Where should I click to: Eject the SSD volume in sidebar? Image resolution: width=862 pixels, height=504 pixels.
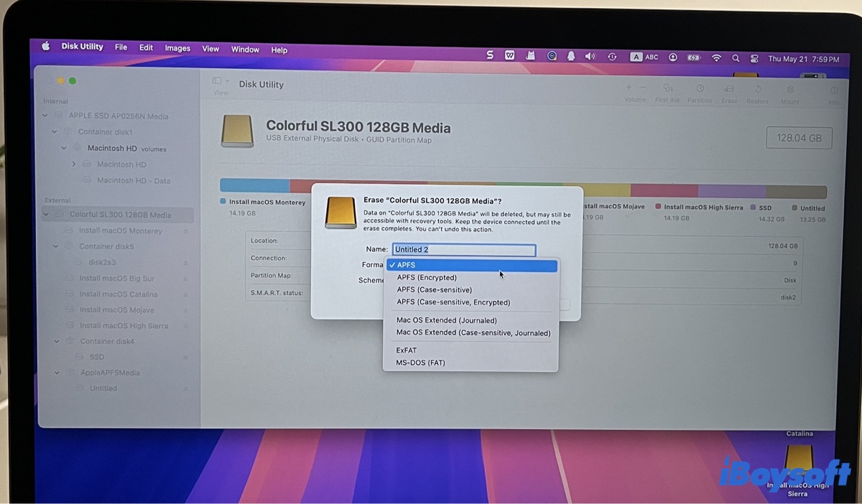coord(185,357)
